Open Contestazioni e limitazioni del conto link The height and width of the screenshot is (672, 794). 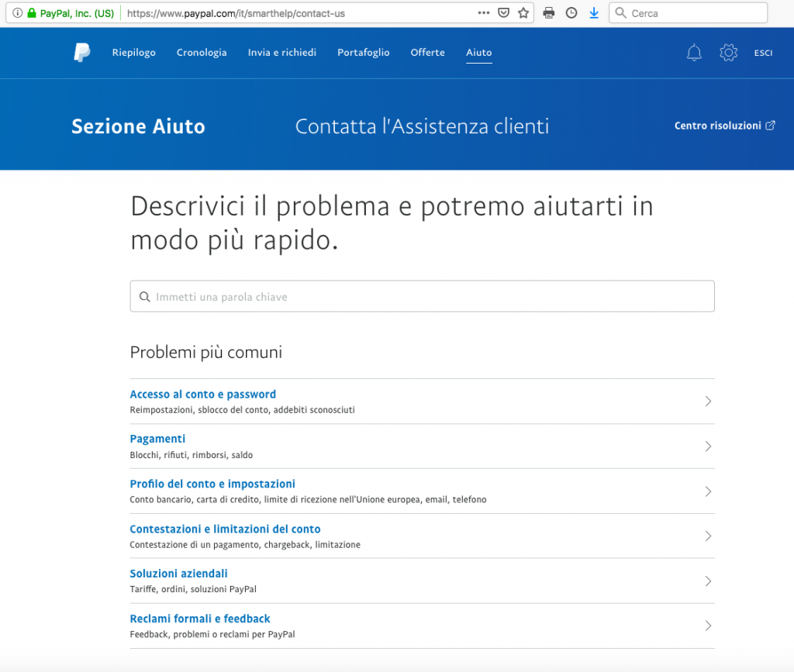[225, 529]
